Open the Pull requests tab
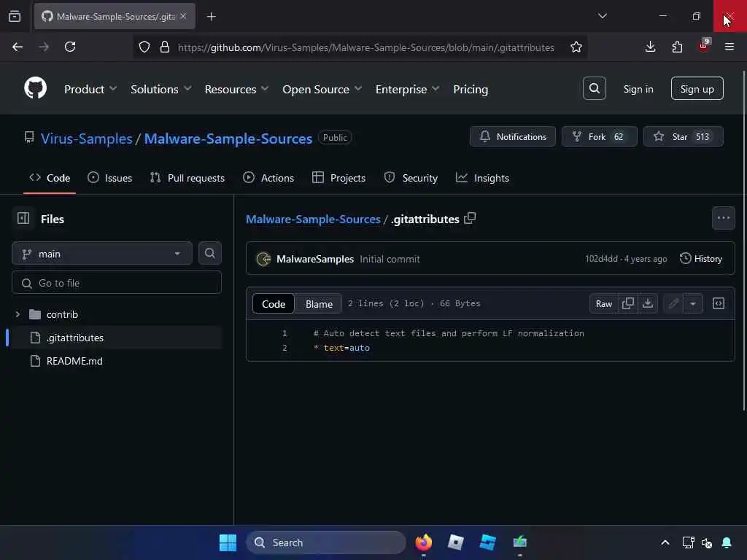The height and width of the screenshot is (560, 747). (187, 178)
